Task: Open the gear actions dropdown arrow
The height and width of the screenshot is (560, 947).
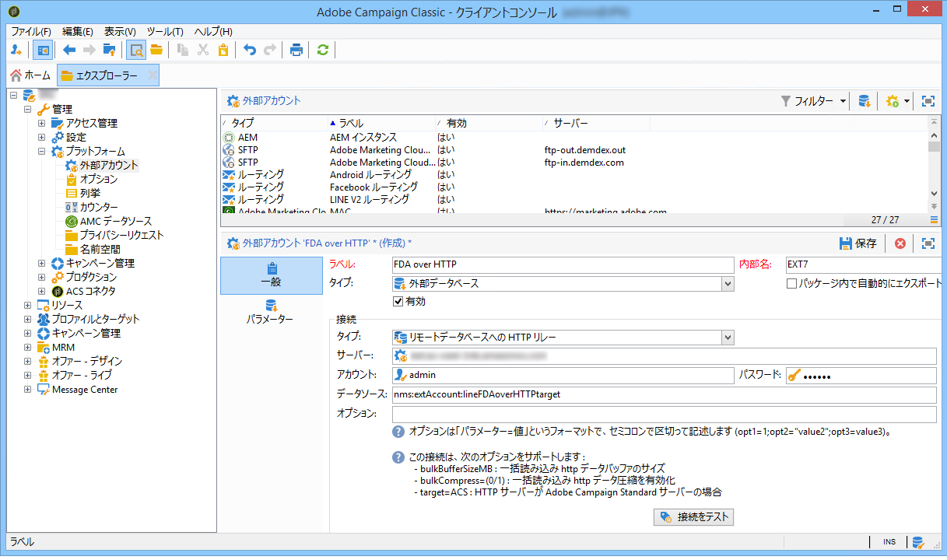Action: point(907,101)
